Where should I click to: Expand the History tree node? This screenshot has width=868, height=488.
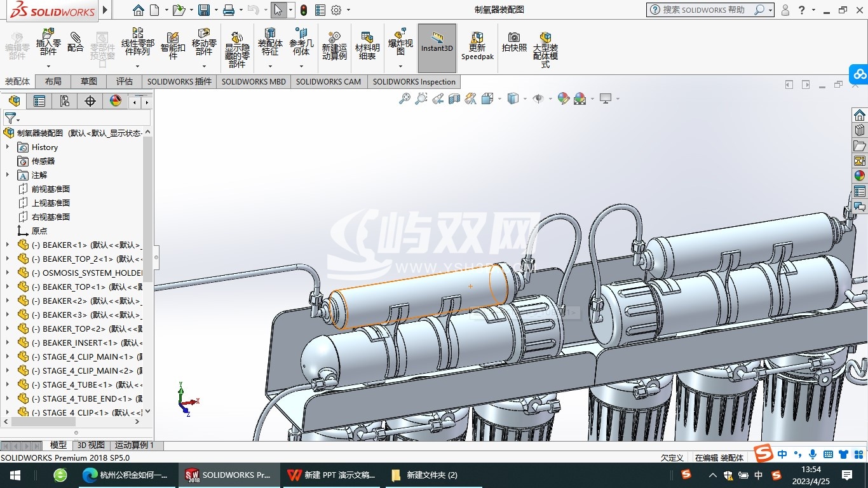8,147
